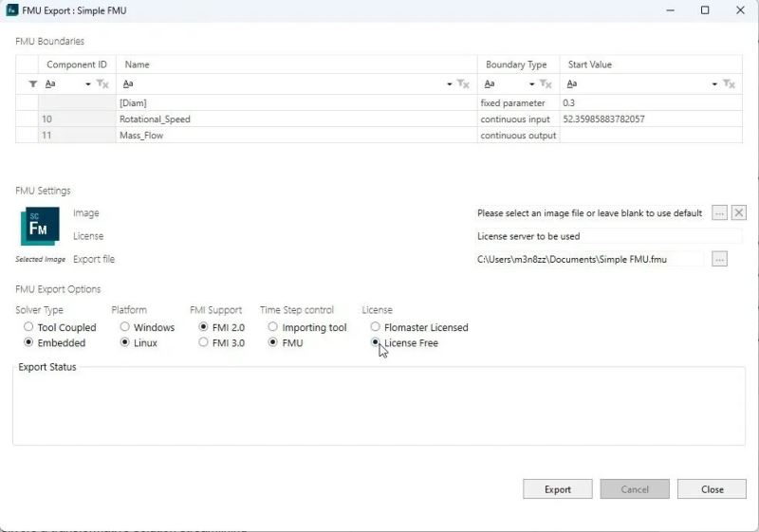Sort table by Boundary Type column header

pos(516,64)
